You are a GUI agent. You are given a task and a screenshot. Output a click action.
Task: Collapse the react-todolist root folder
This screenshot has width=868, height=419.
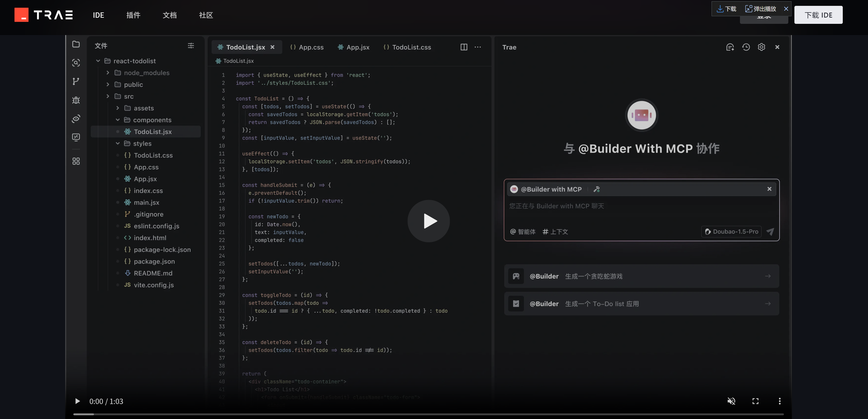98,61
